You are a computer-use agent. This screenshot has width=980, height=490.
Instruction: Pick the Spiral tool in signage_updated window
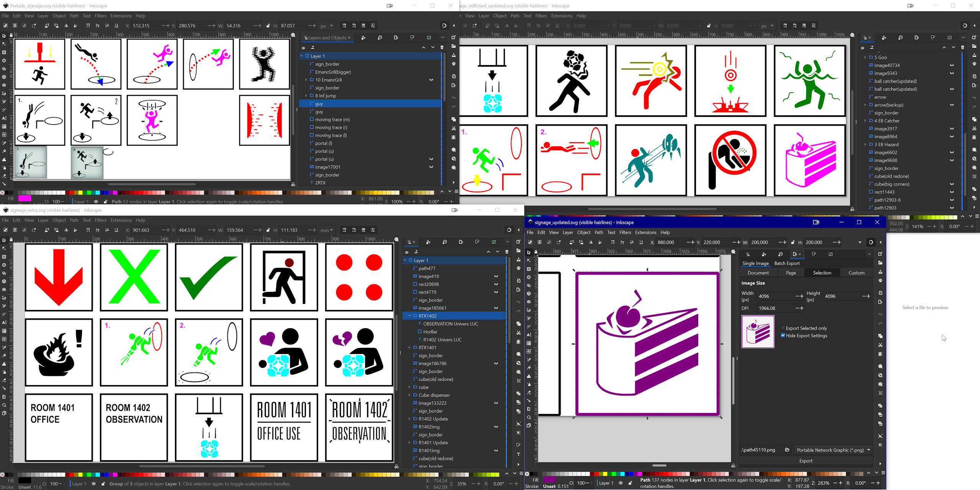tap(529, 302)
